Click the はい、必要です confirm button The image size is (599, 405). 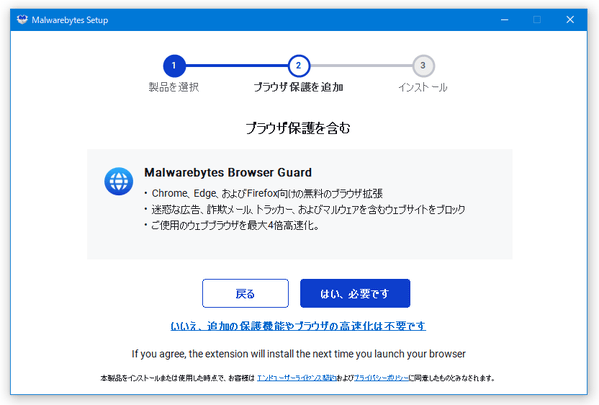click(x=355, y=293)
